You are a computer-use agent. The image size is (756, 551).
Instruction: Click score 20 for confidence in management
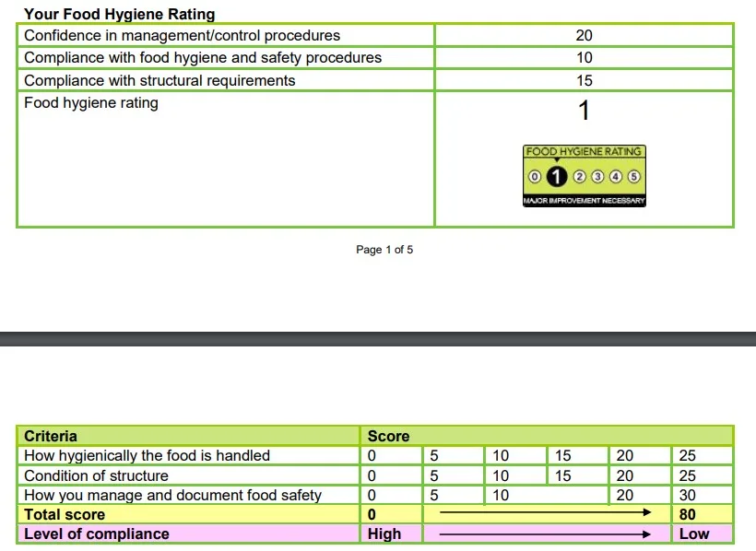584,35
